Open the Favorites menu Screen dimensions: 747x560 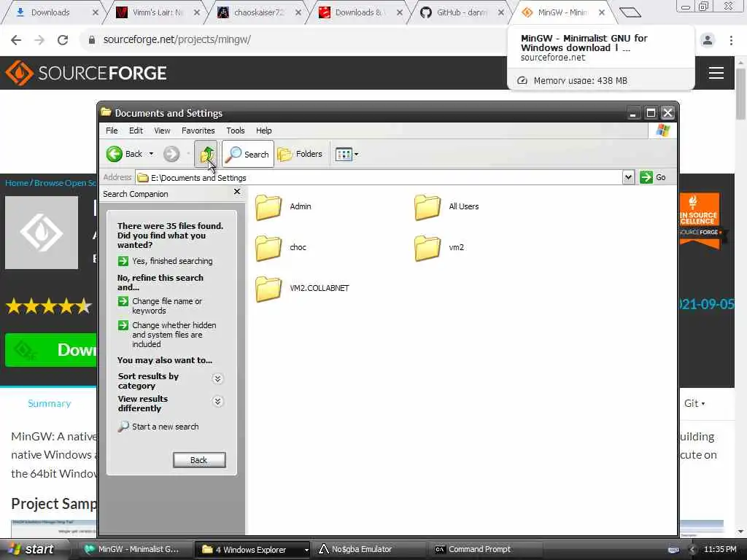[198, 131]
